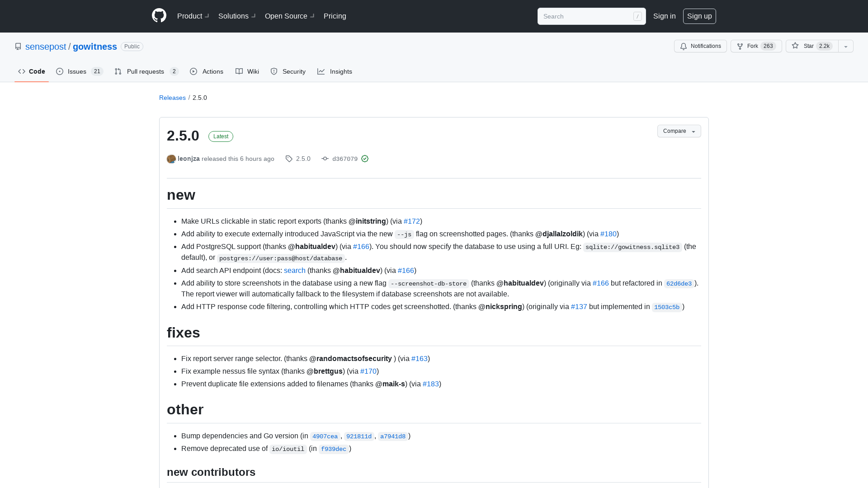
Task: Click the leonjza avatar image
Action: click(x=171, y=159)
